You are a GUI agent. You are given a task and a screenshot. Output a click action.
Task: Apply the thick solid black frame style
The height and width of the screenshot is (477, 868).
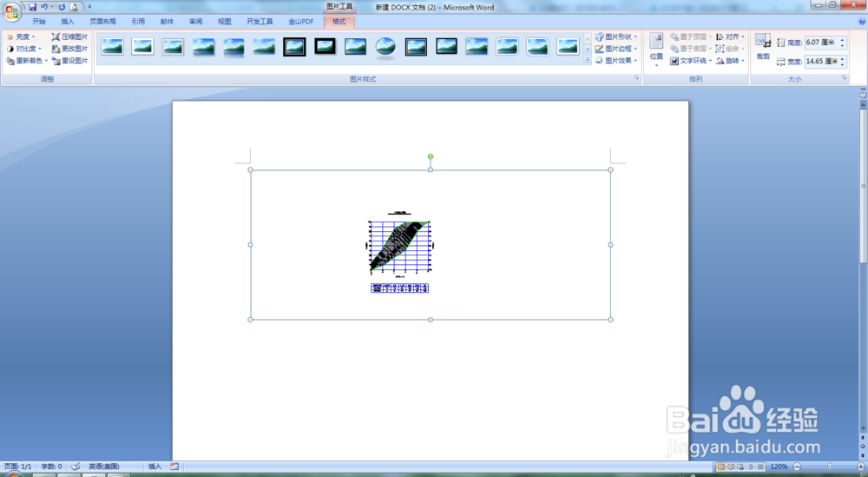tap(325, 47)
